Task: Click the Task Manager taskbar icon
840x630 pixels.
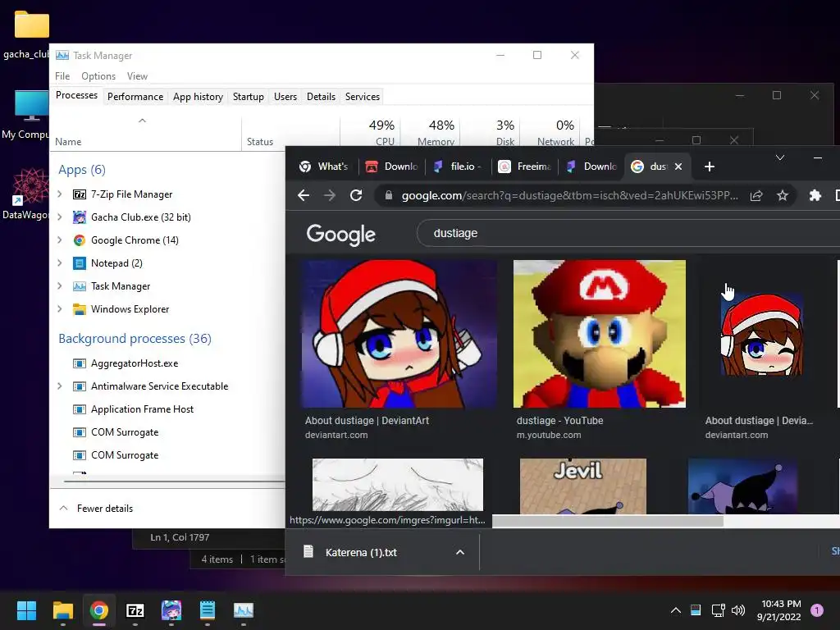Action: [x=244, y=610]
